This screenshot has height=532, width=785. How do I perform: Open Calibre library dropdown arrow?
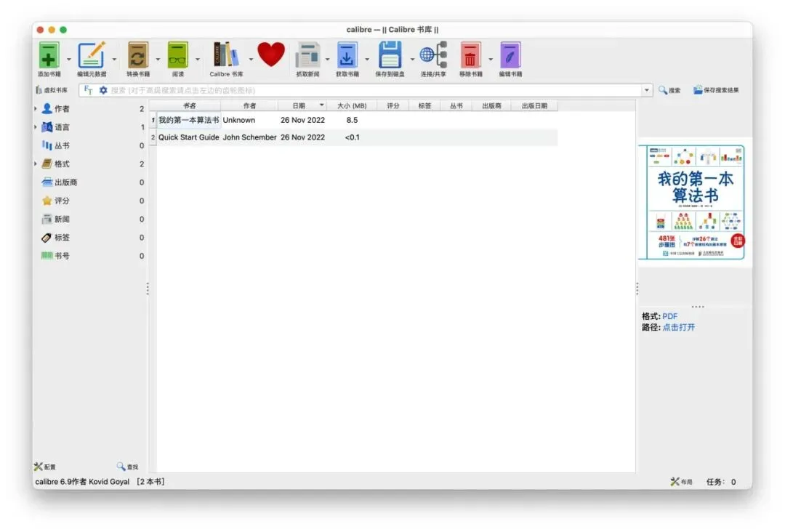pyautogui.click(x=250, y=60)
